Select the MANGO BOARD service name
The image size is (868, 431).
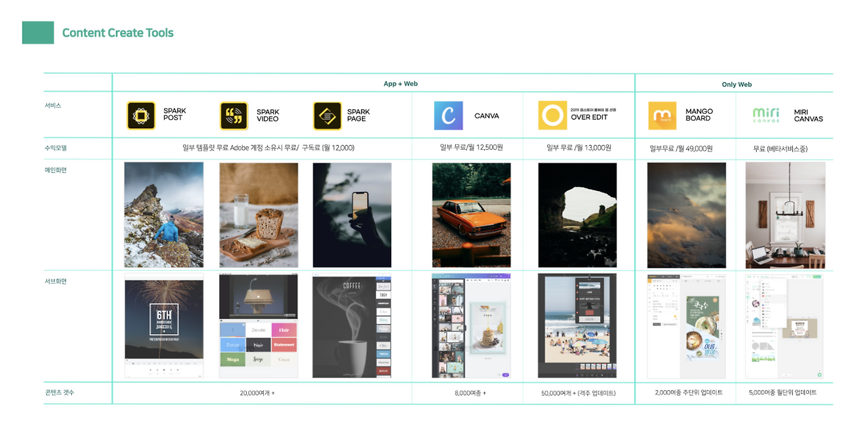point(699,115)
